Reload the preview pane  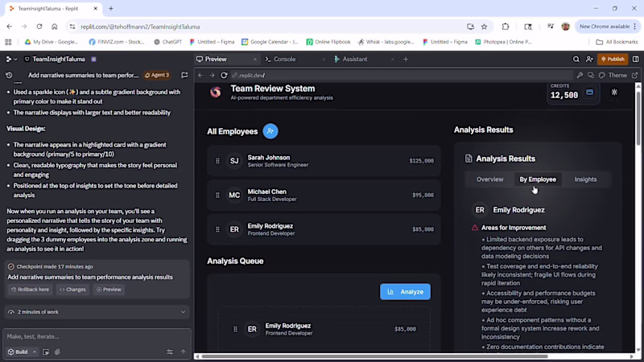(x=224, y=76)
